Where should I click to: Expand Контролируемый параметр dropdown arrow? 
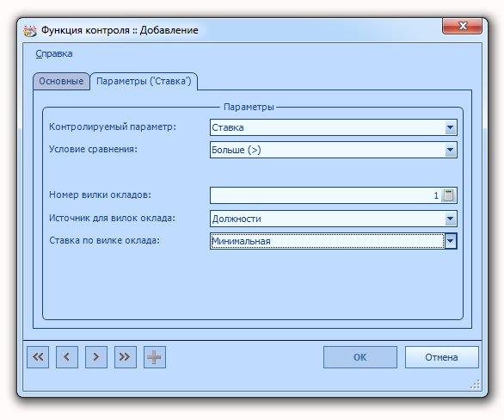click(x=451, y=127)
